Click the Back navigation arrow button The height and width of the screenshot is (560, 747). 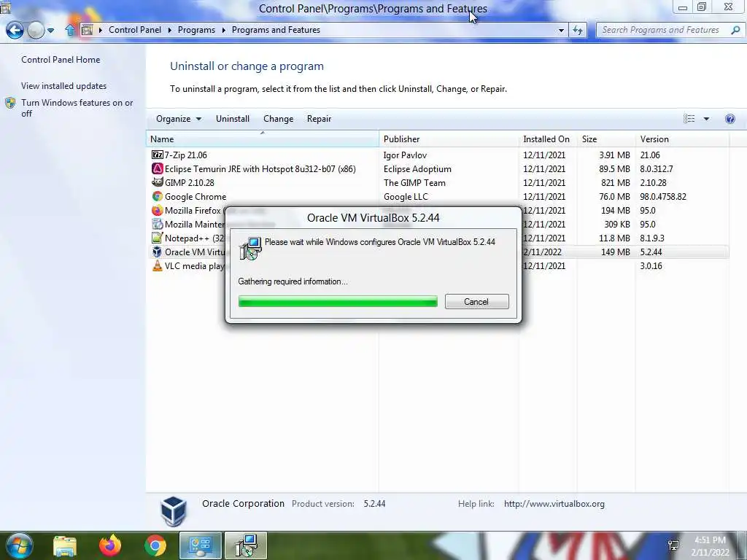15,31
